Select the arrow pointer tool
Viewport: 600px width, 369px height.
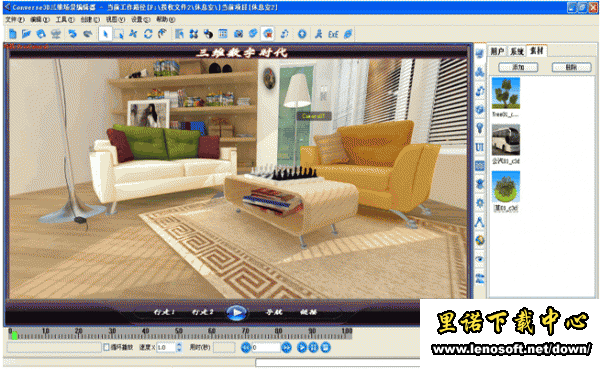coord(105,34)
